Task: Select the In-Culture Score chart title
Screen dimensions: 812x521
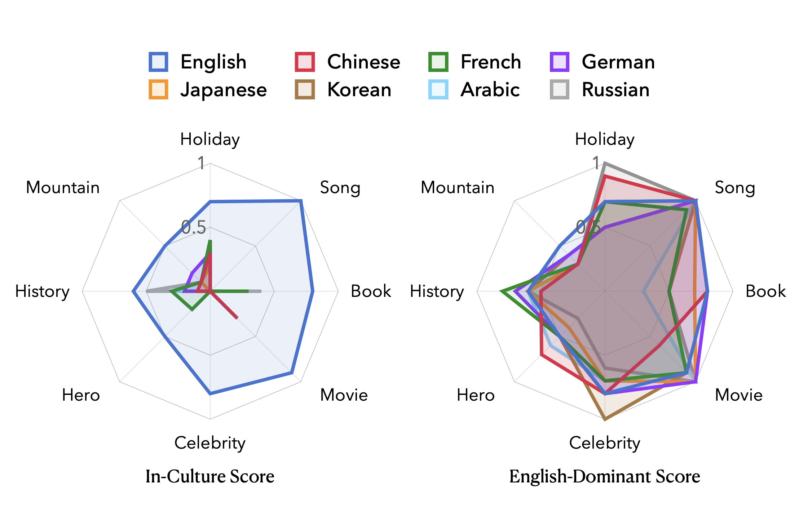Action: pos(210,476)
